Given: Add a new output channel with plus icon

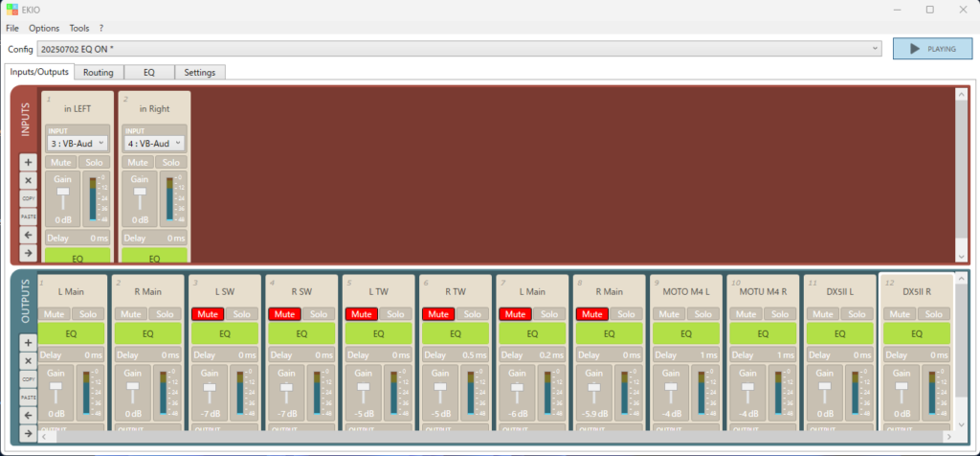Looking at the screenshot, I should [x=28, y=343].
